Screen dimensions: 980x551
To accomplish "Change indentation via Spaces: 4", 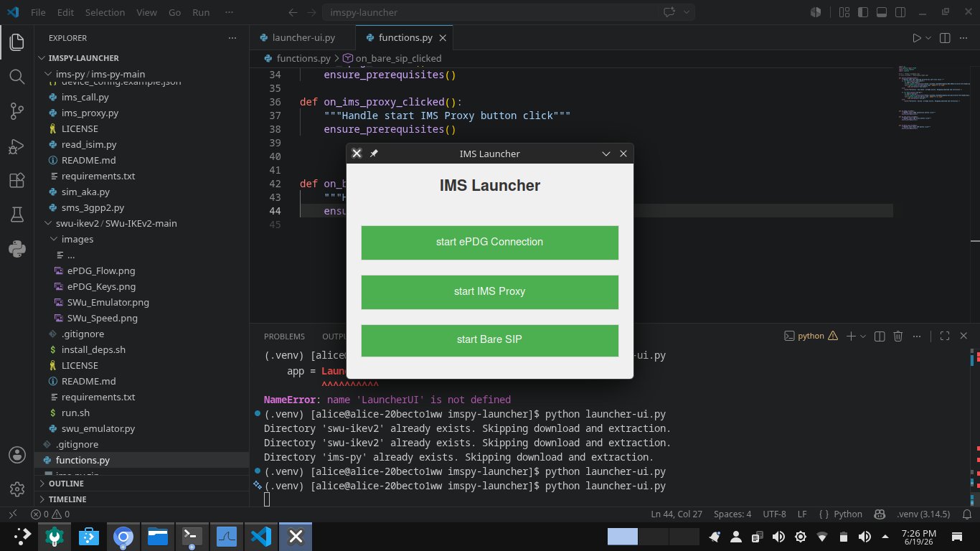I will coord(732,514).
